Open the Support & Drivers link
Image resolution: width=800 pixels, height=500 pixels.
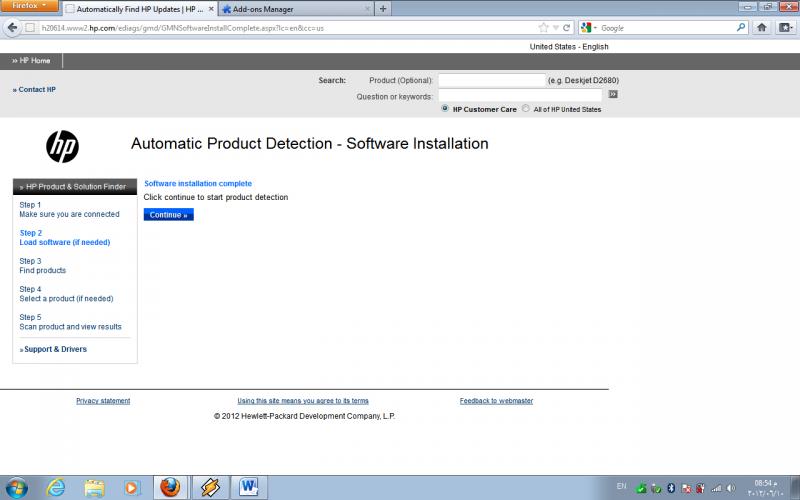53,349
